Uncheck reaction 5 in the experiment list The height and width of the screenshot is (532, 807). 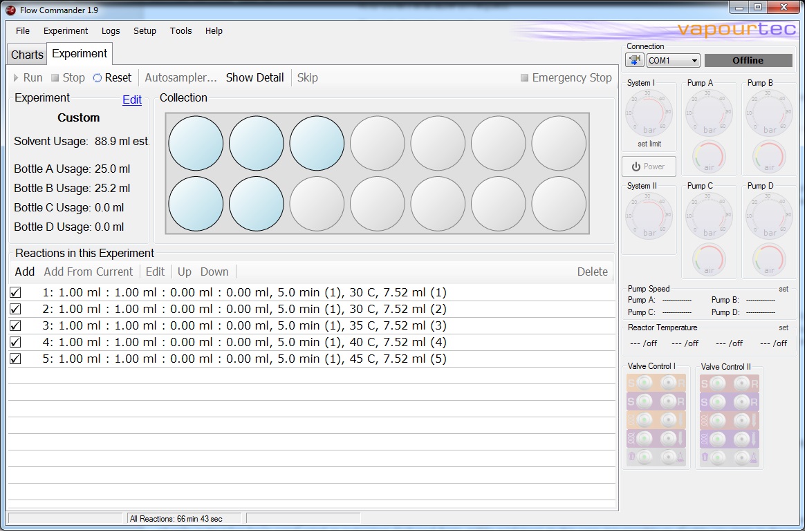(15, 359)
